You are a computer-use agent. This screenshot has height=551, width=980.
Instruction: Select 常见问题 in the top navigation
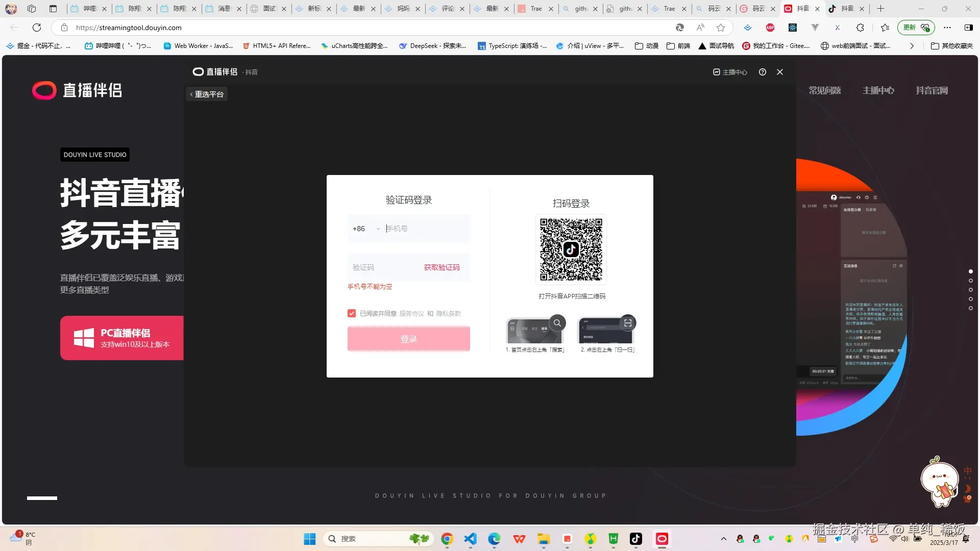click(824, 90)
